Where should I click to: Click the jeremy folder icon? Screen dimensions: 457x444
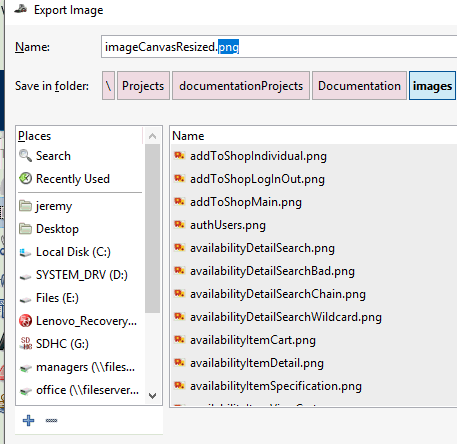pyautogui.click(x=25, y=206)
